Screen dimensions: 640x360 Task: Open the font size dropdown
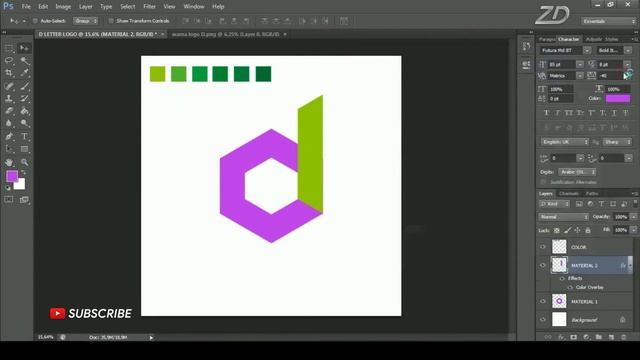[x=580, y=64]
